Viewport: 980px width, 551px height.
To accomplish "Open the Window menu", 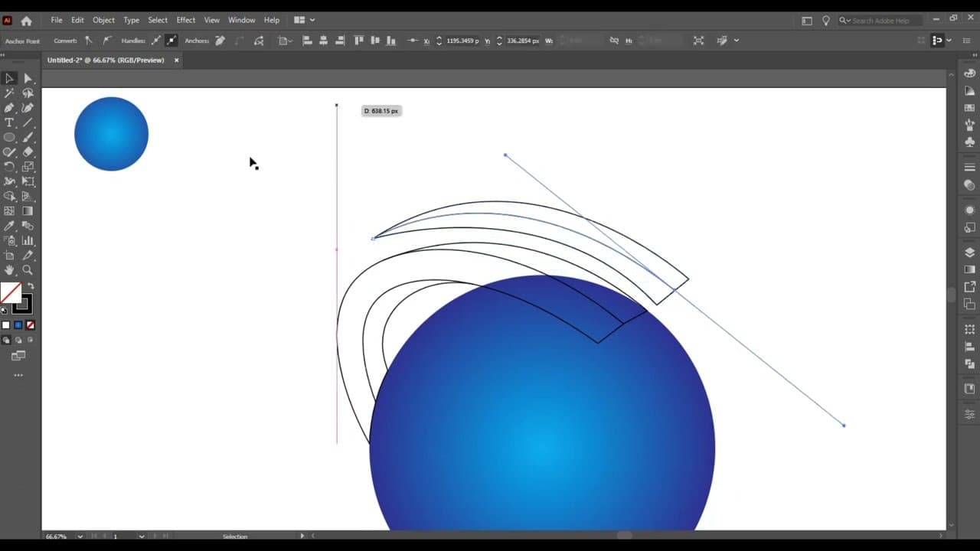I will pyautogui.click(x=241, y=20).
